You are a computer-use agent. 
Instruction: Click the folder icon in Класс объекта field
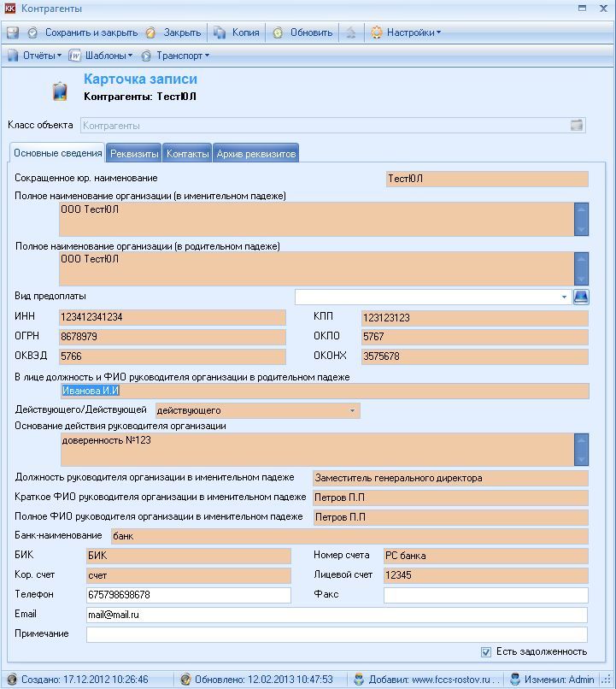(577, 125)
